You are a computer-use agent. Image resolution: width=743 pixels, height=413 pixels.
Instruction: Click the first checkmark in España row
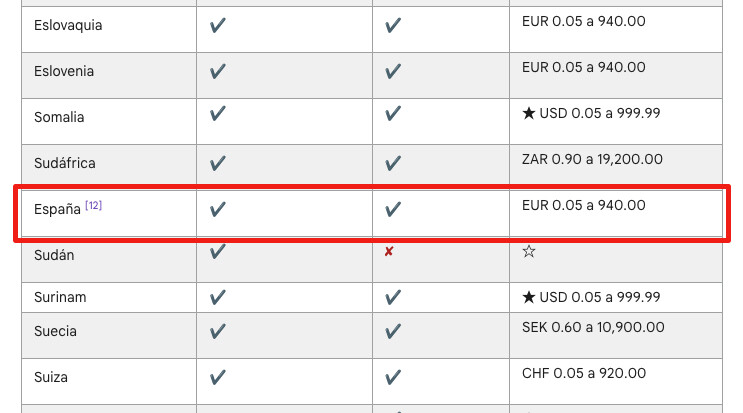coord(218,209)
